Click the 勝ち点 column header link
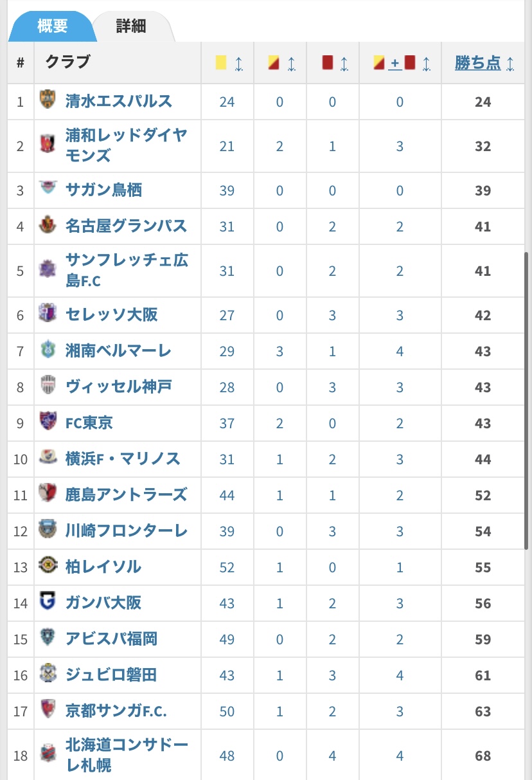Image resolution: width=532 pixels, height=780 pixels. pyautogui.click(x=477, y=63)
